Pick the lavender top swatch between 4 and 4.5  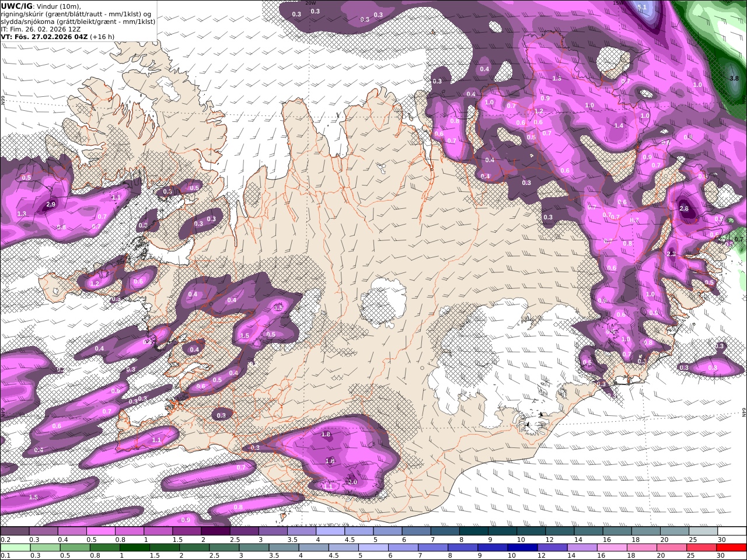(329, 531)
